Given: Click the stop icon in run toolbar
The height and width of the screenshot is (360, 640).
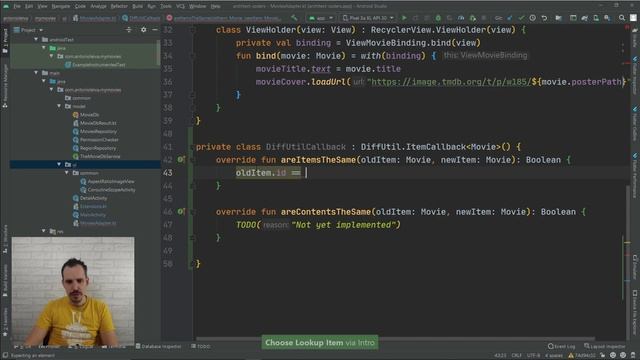Looking at the screenshot, I should click(484, 18).
